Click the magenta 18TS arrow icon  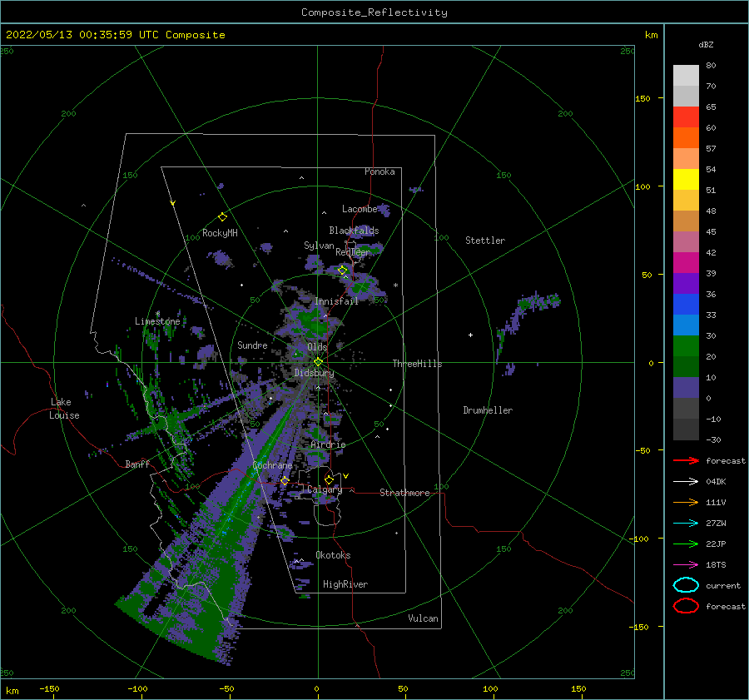point(686,565)
